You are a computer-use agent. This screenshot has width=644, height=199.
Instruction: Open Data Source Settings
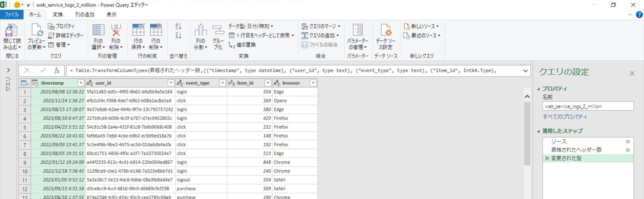point(385,37)
